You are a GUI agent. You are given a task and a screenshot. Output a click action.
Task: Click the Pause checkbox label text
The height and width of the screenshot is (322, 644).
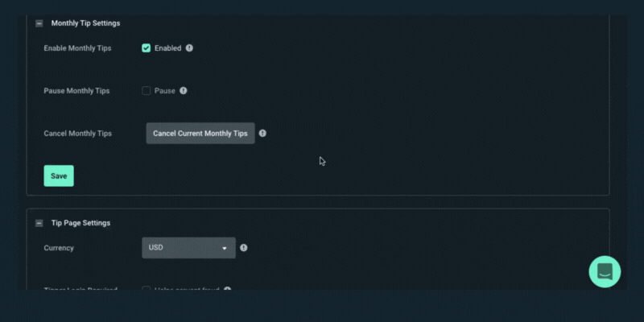click(165, 91)
